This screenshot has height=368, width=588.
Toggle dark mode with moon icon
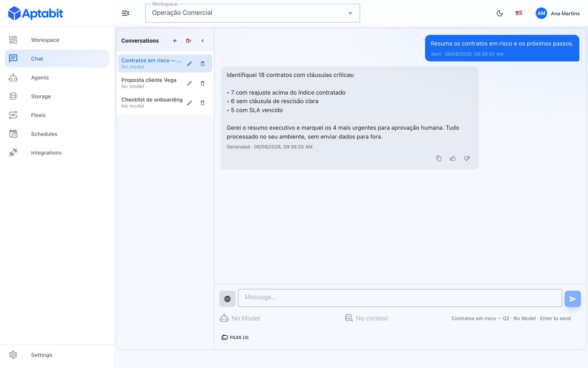pyautogui.click(x=500, y=13)
